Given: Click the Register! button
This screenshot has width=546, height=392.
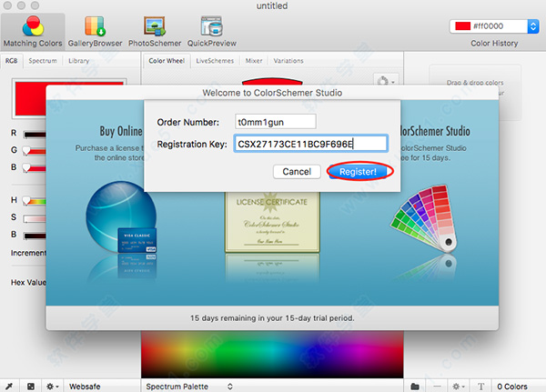Looking at the screenshot, I should point(358,172).
